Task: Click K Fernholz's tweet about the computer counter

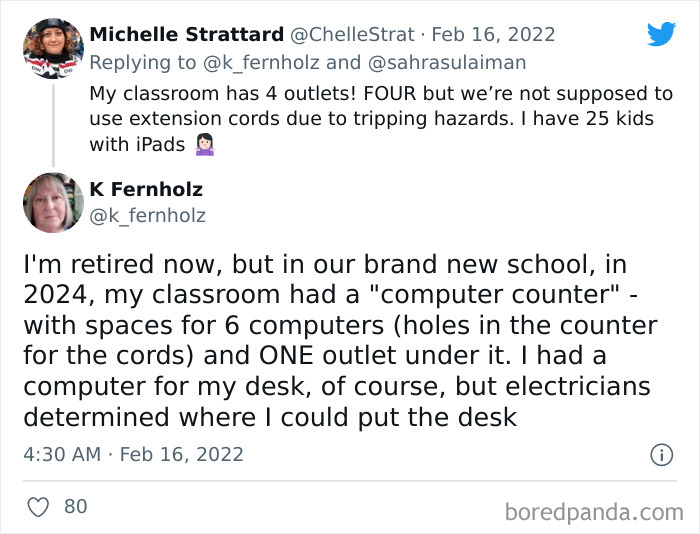Action: (x=340, y=340)
